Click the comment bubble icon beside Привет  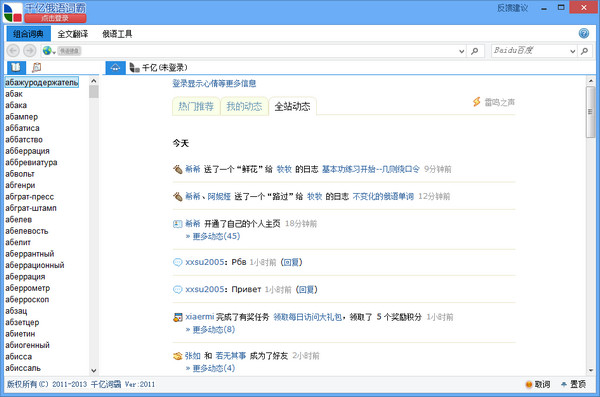(x=178, y=289)
